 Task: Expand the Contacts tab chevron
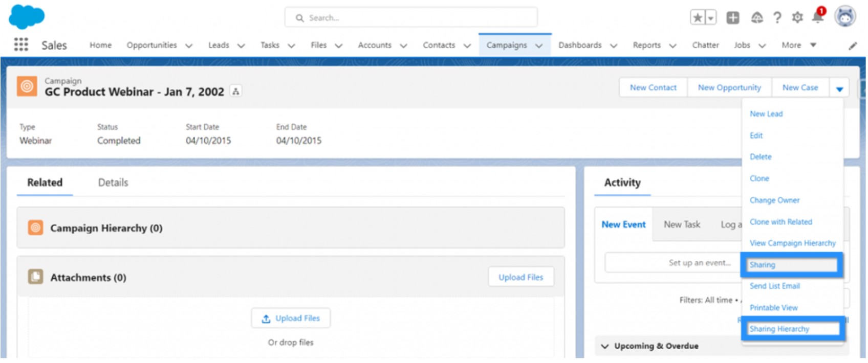pos(467,46)
